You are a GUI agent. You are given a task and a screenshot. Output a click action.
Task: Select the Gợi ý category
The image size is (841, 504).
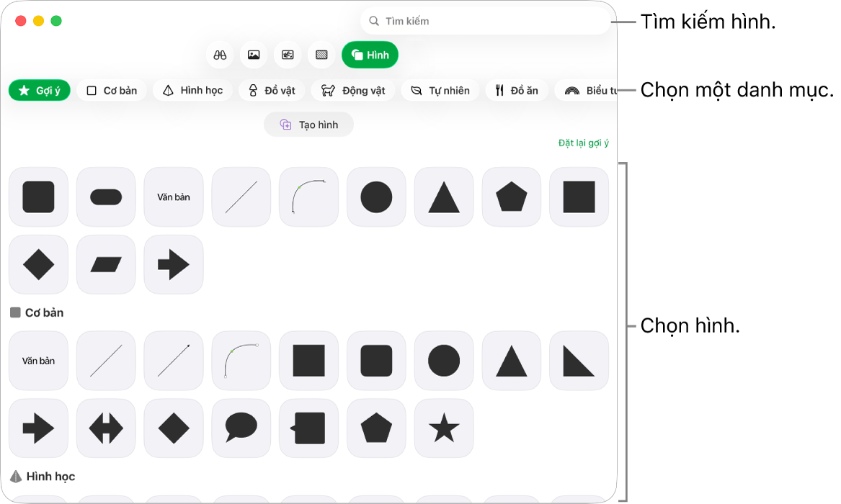pos(40,91)
